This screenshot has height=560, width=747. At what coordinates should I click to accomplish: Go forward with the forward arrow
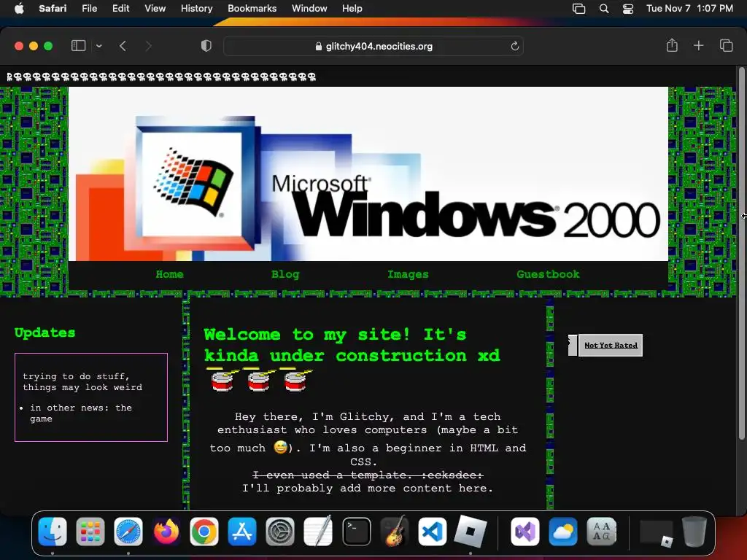[x=148, y=46]
